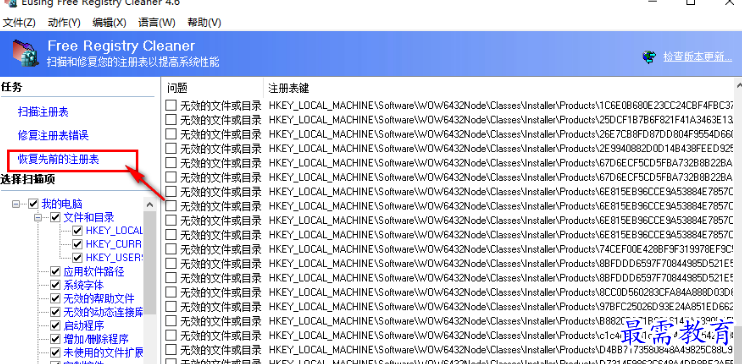This screenshot has height=364, width=742.
Task: Check the row for key Products\2E9940882D0
Action: click(x=171, y=148)
